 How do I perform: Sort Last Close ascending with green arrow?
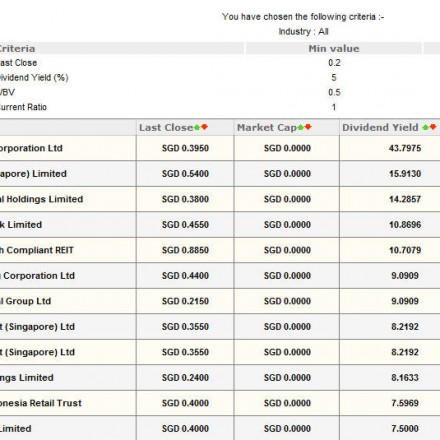(197, 127)
